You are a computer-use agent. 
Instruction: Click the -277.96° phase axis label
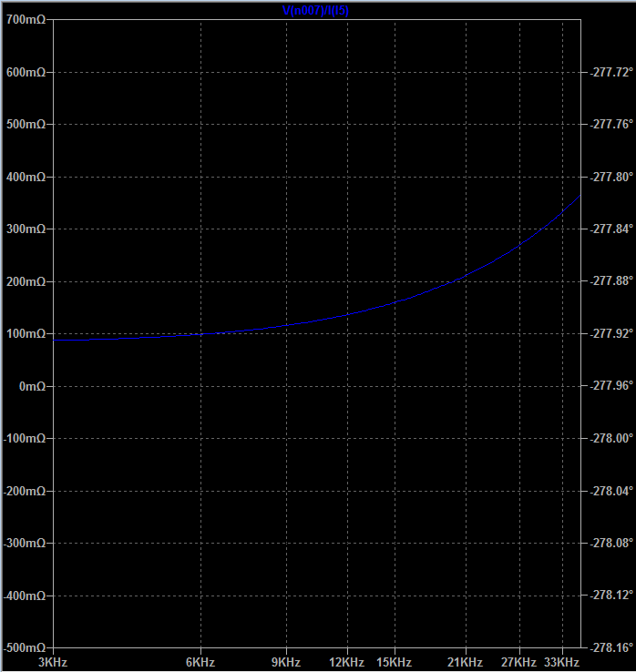tap(611, 386)
